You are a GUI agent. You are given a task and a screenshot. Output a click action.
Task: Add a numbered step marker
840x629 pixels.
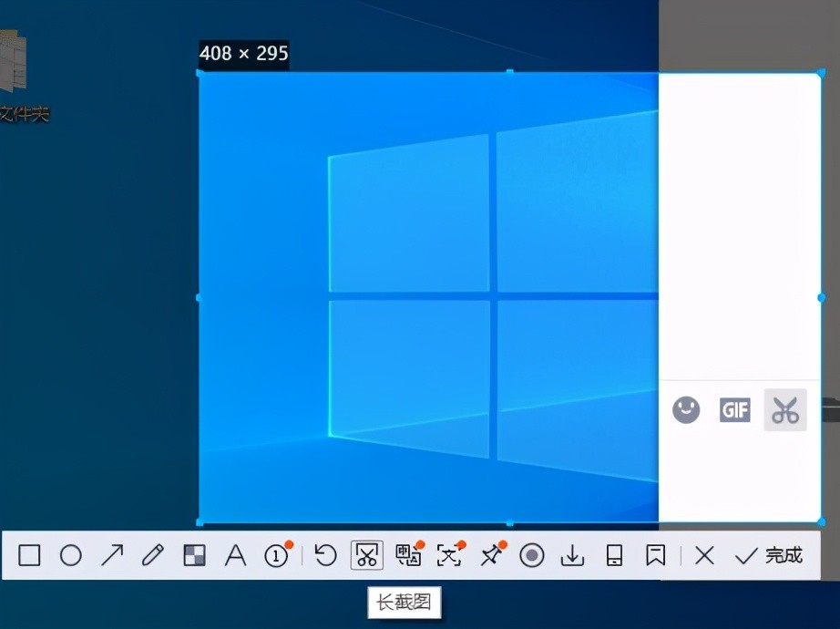tap(277, 555)
